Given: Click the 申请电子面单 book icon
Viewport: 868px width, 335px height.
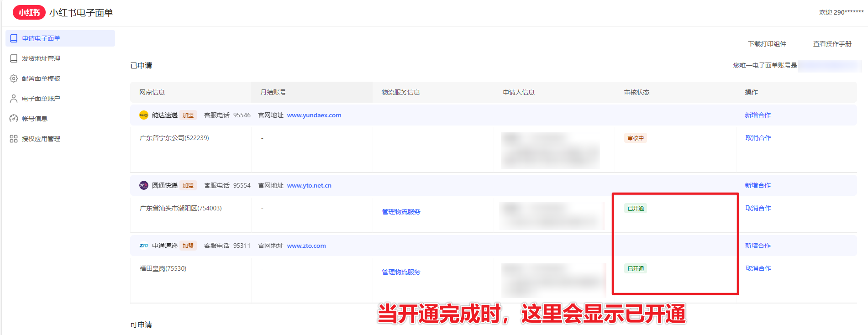Looking at the screenshot, I should (x=14, y=38).
